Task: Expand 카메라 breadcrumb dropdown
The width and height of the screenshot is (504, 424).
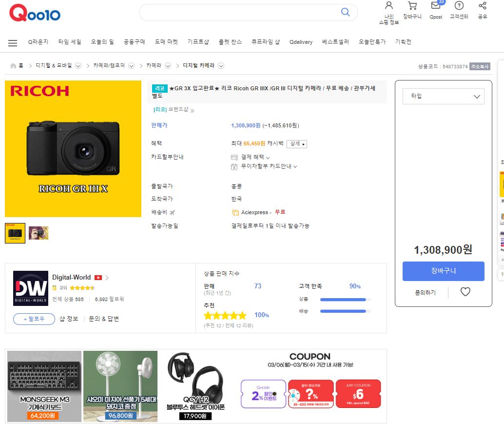Action: click(168, 66)
